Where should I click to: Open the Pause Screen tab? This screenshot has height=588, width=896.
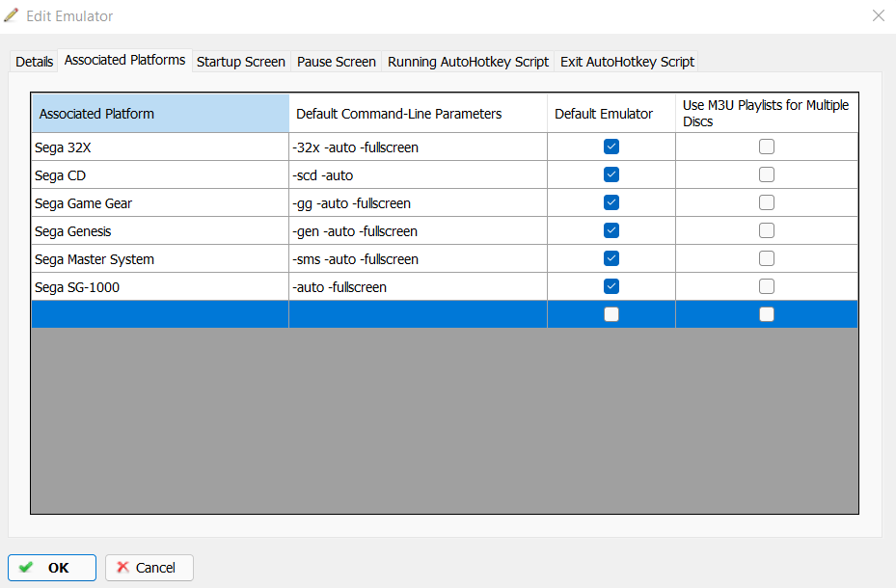click(336, 62)
